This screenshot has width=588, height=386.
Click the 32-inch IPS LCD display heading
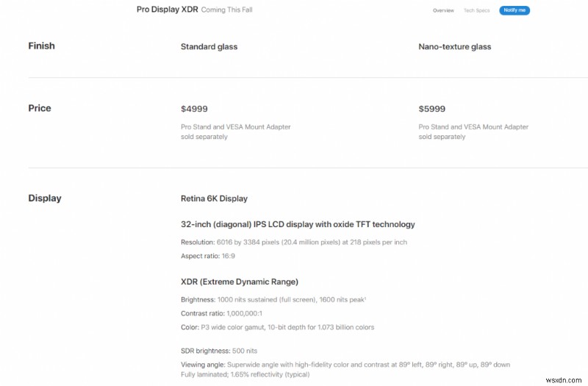click(298, 224)
